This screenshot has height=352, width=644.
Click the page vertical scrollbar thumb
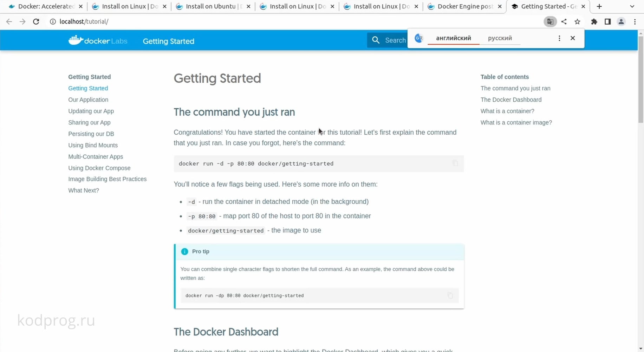(x=641, y=79)
